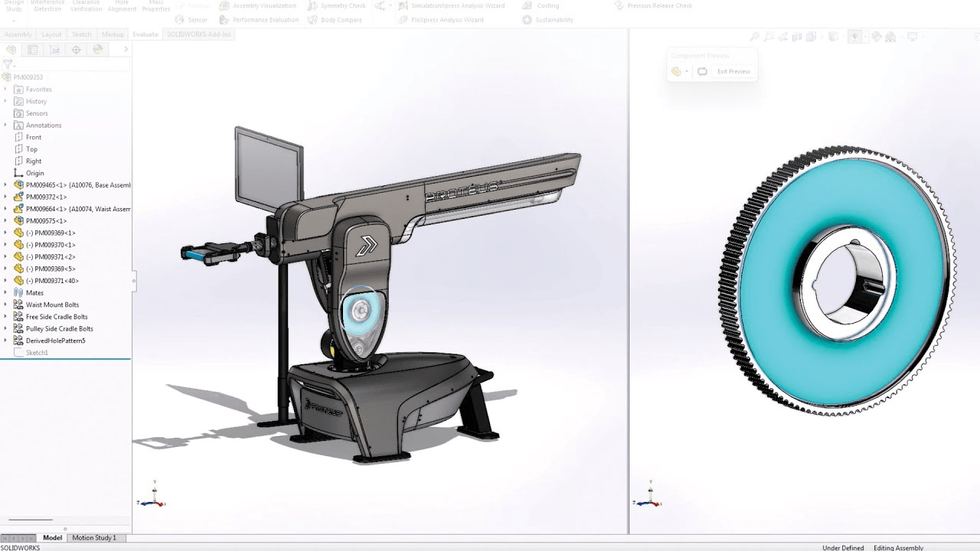Expand the Mates folder
This screenshot has height=551, width=980.
pos(5,292)
